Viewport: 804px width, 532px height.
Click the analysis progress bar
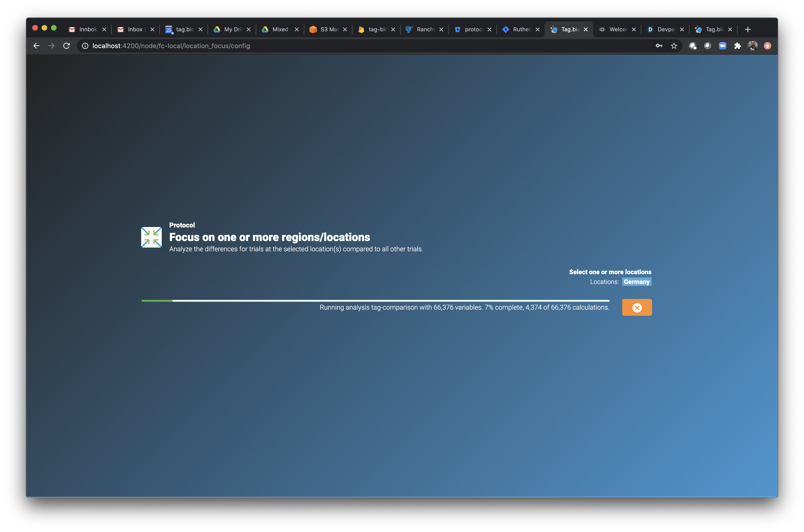point(375,301)
